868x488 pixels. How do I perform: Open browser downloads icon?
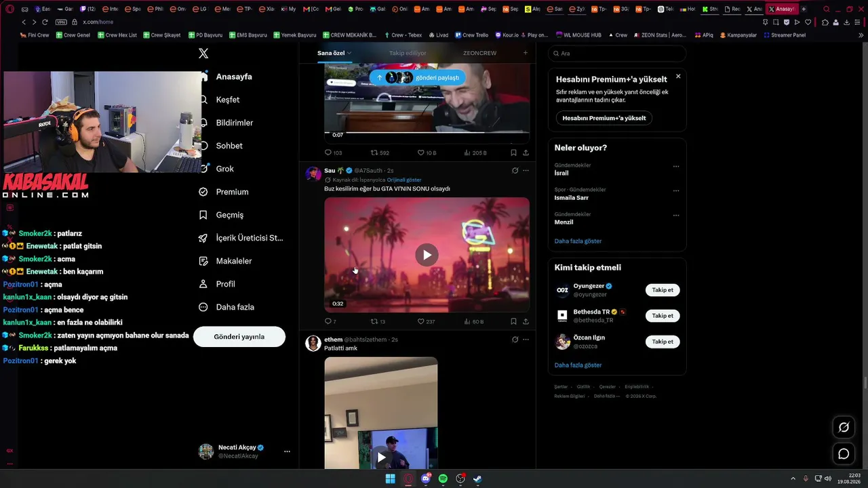point(847,22)
